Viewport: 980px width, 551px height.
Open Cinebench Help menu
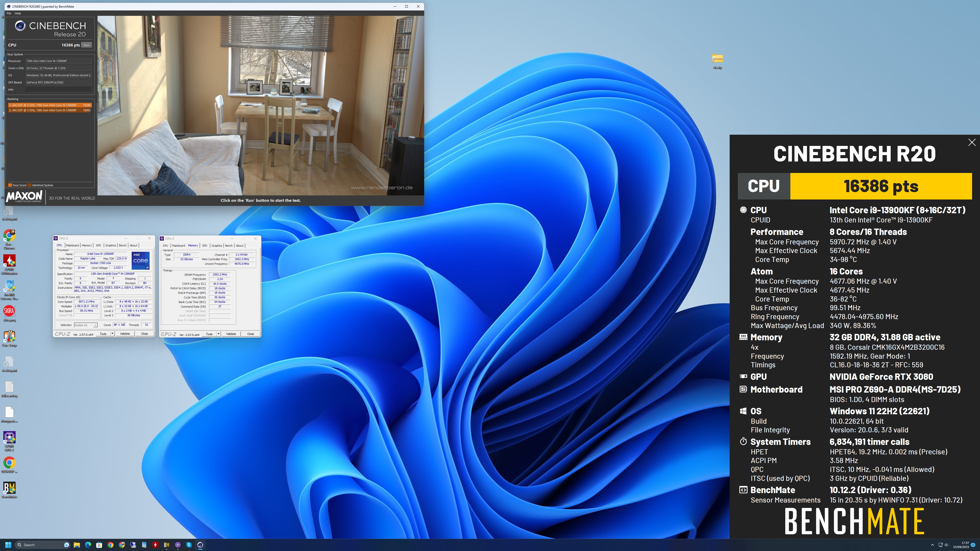pos(18,13)
